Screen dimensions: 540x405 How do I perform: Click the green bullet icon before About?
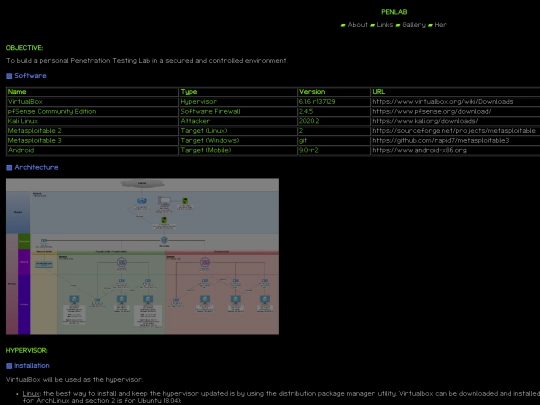click(343, 25)
